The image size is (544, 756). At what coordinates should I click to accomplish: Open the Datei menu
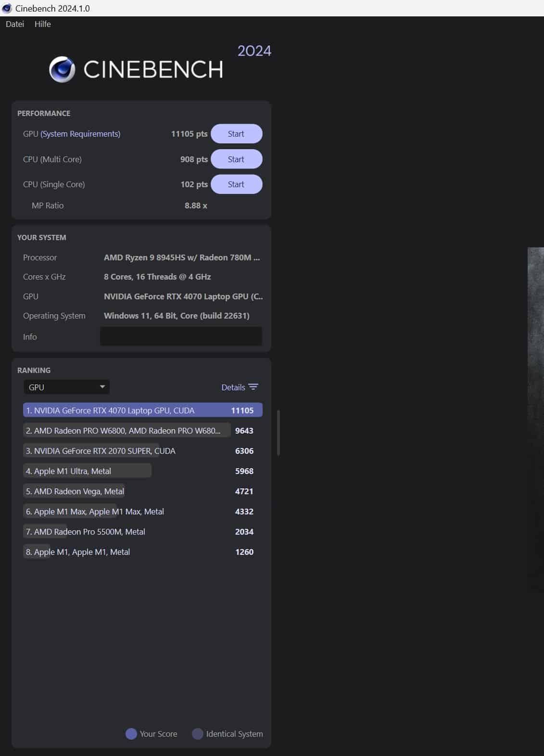(x=15, y=24)
